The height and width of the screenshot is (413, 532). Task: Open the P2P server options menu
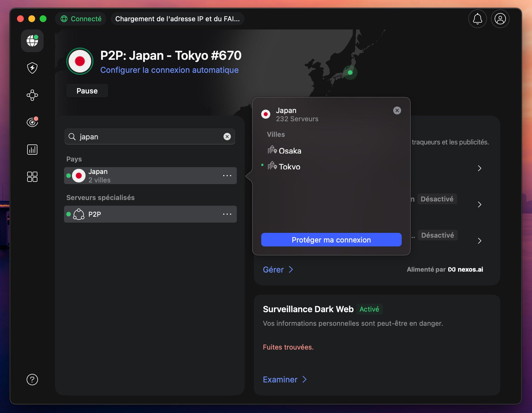point(227,214)
